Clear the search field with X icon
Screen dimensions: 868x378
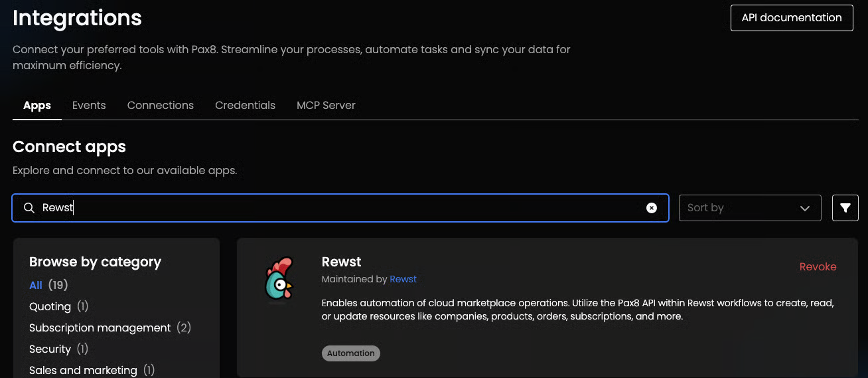point(652,208)
